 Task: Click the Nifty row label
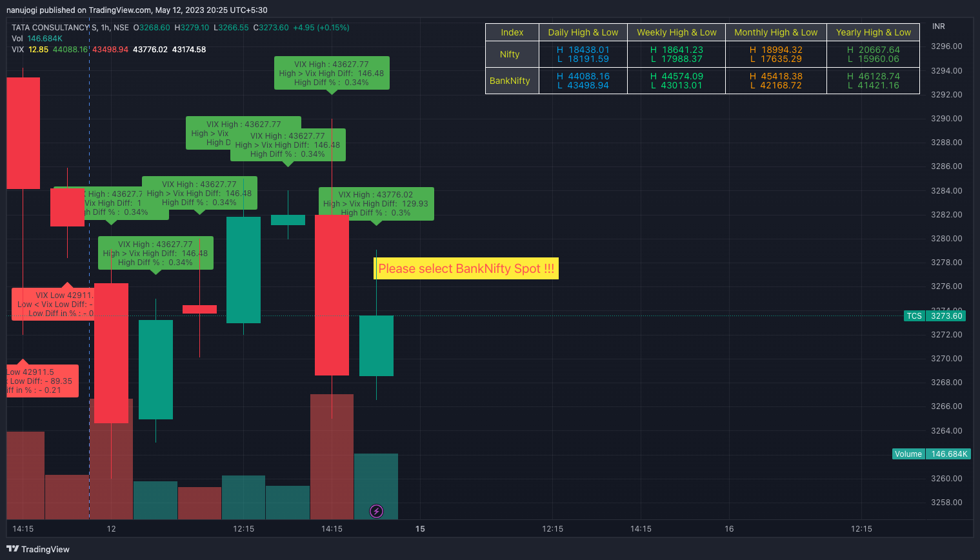(510, 54)
